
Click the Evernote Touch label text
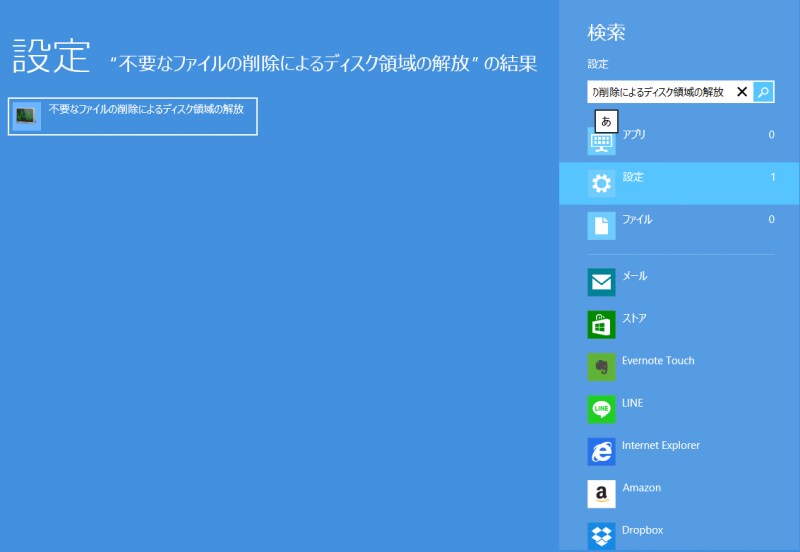[658, 361]
